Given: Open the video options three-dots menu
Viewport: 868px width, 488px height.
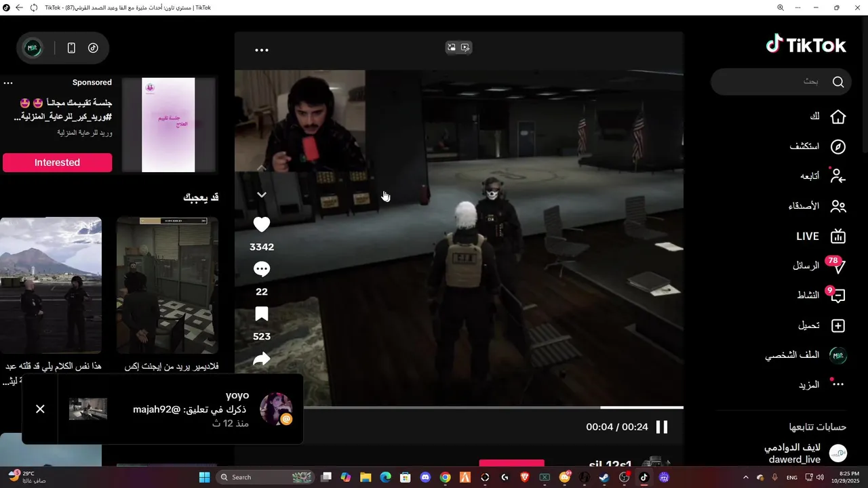Looking at the screenshot, I should click(262, 50).
